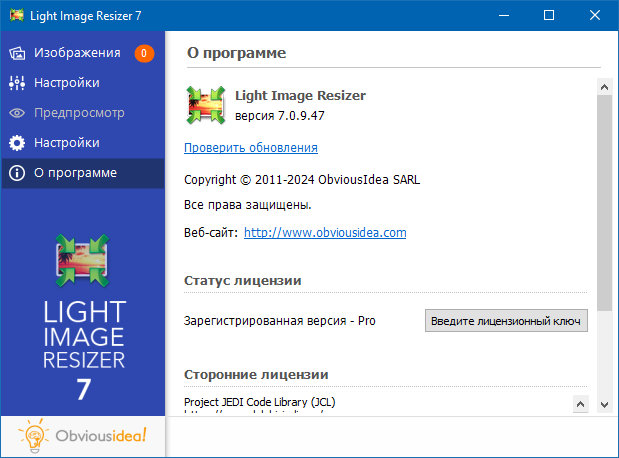Click the title bar application icon
This screenshot has height=458, width=619.
15,15
